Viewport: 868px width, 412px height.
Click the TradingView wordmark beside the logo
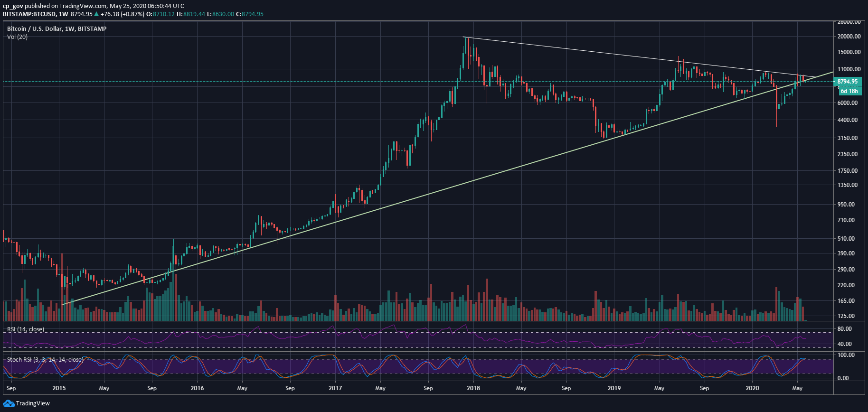[33, 403]
